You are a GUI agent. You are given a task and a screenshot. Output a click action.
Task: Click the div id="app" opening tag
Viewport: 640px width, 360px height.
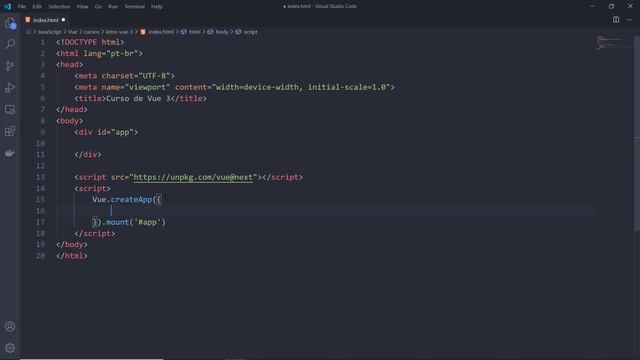(106, 132)
